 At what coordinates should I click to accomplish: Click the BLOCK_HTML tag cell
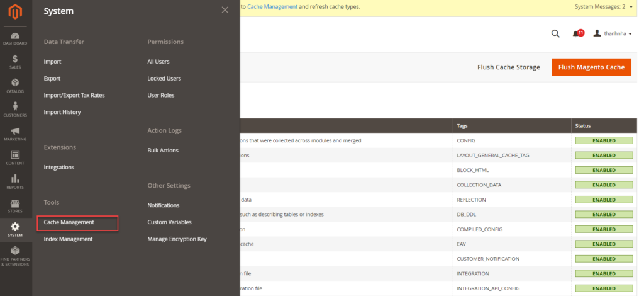[x=512, y=170]
